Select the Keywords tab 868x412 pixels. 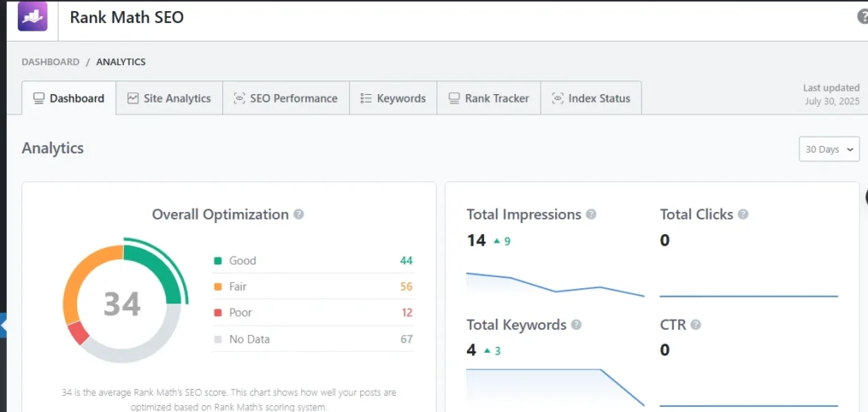coord(392,98)
